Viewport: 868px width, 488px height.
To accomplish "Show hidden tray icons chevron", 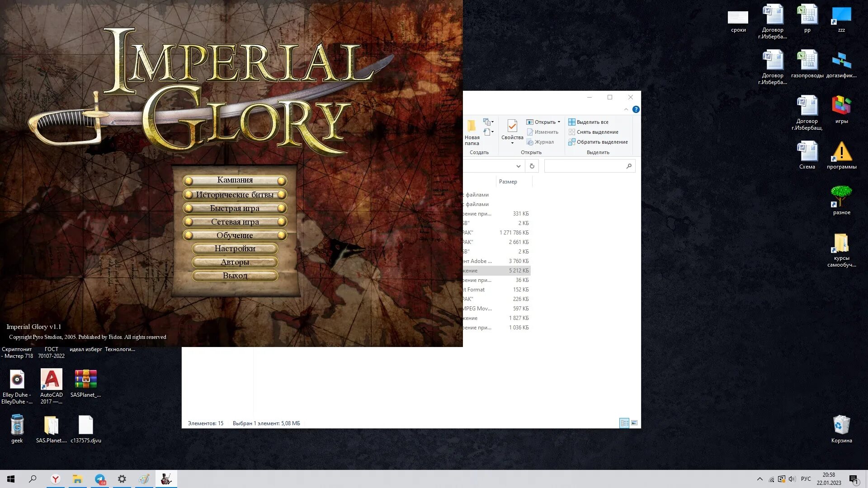I will pos(759,479).
